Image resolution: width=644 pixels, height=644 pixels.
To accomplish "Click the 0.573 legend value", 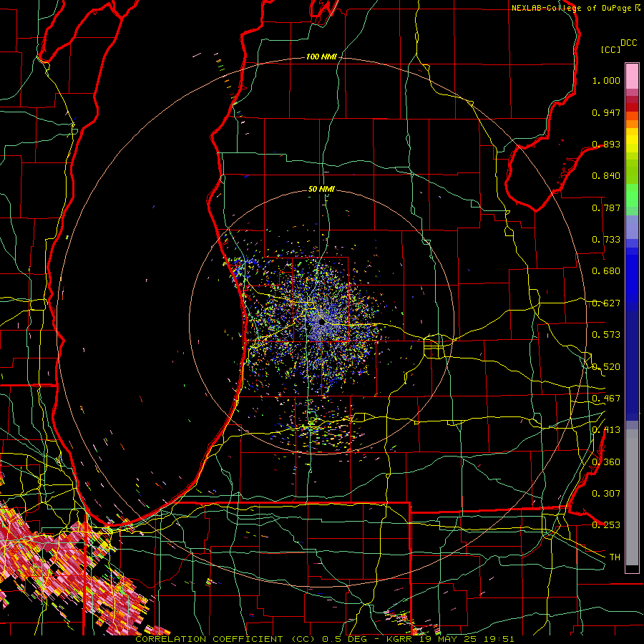I will [606, 335].
